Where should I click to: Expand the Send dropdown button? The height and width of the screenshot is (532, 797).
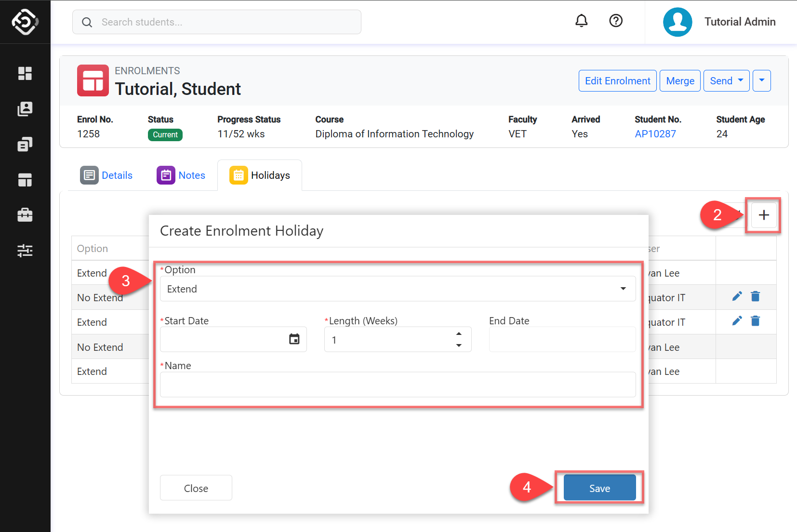click(727, 80)
